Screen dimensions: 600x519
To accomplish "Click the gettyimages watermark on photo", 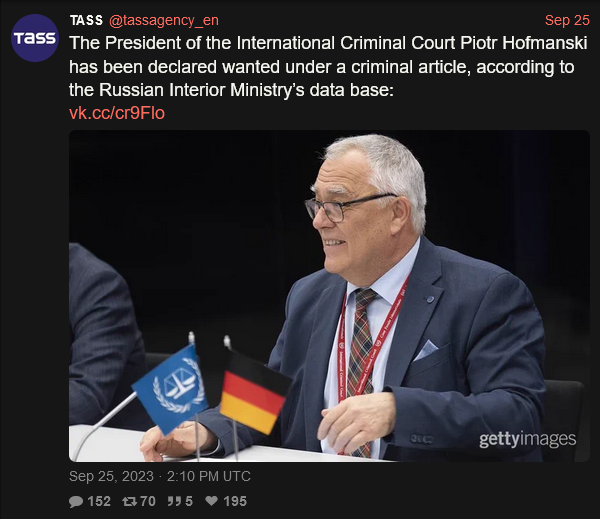I will (x=527, y=439).
